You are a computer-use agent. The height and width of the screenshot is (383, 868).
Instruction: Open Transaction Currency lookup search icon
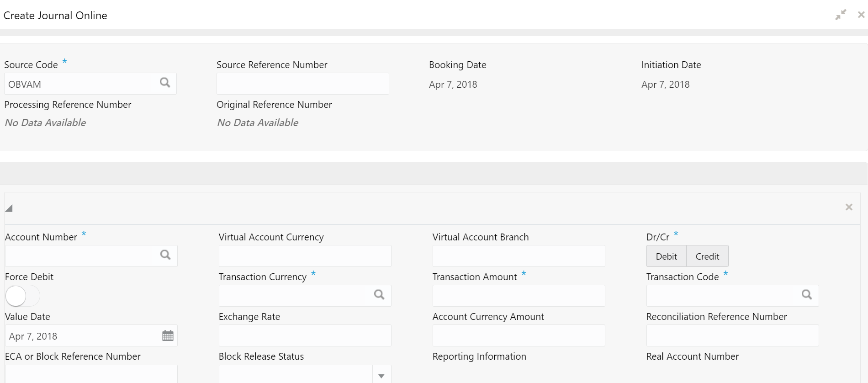[379, 295]
